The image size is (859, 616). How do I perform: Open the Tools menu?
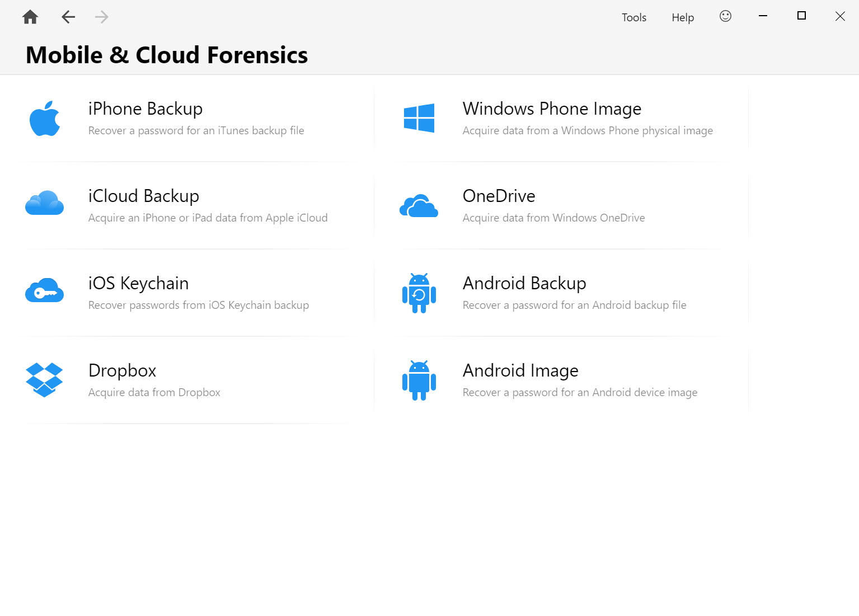tap(634, 17)
